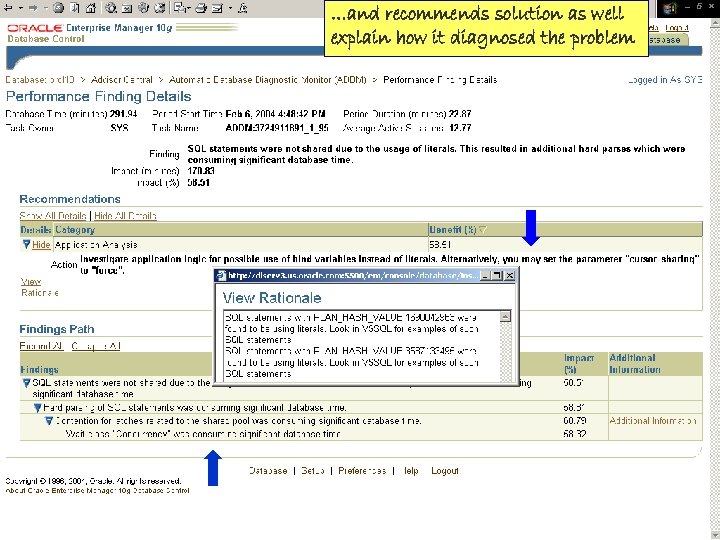Click the popup's Internet Explorer page icon
The image size is (720, 540).
[x=221, y=276]
